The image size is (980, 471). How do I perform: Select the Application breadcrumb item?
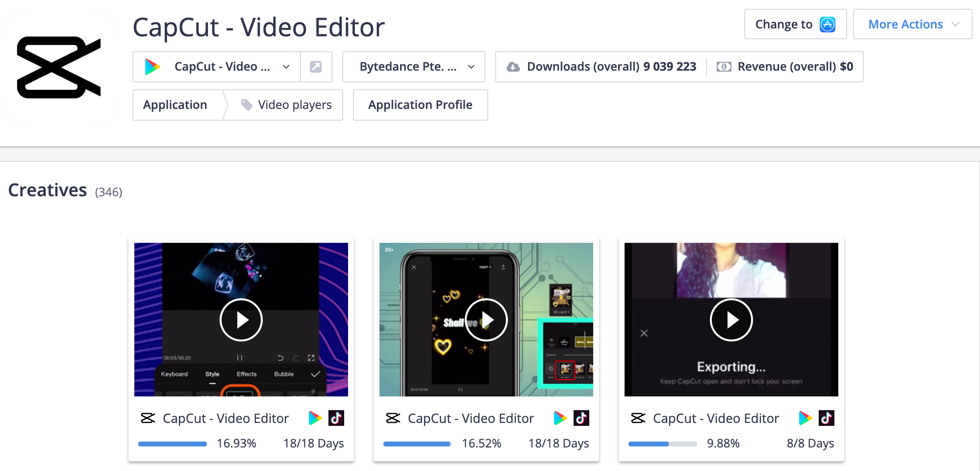pyautogui.click(x=175, y=105)
